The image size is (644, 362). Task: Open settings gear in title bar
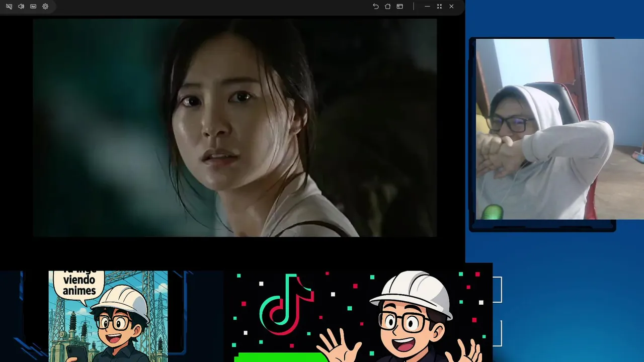click(45, 7)
